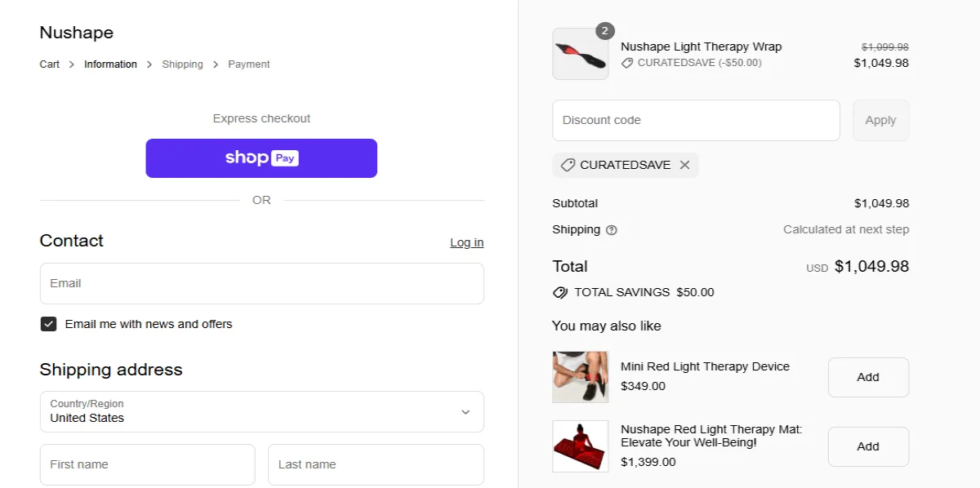Click the tag icon next to TOTAL SAVINGS
Screen dimensions: 980x488
tap(559, 292)
